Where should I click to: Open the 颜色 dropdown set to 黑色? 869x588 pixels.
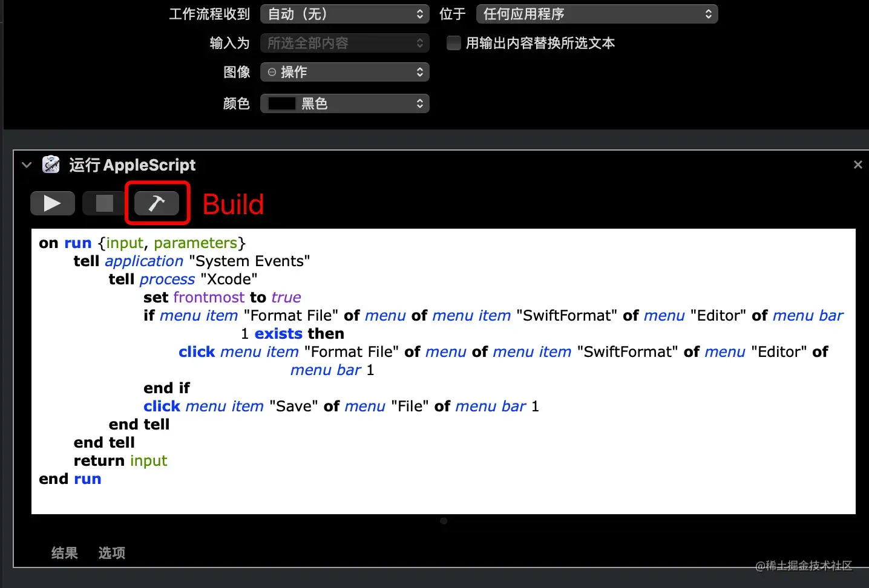coord(344,103)
